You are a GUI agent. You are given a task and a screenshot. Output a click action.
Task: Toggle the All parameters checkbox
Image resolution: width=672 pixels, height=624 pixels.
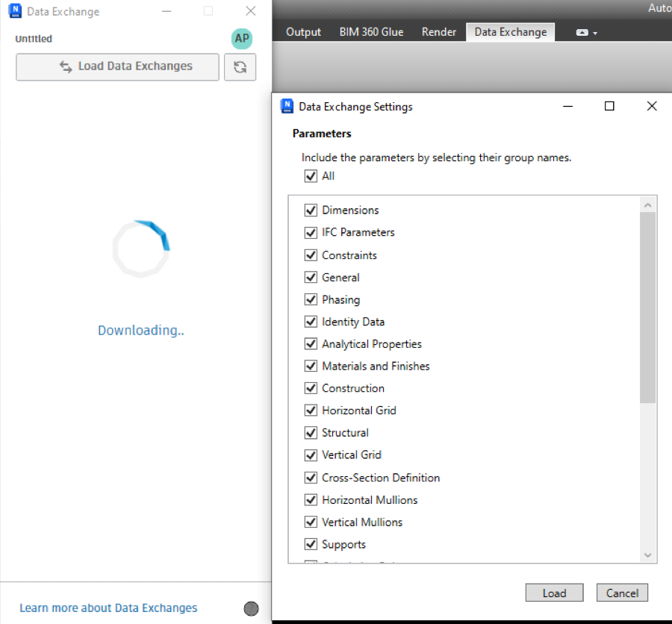point(311,176)
